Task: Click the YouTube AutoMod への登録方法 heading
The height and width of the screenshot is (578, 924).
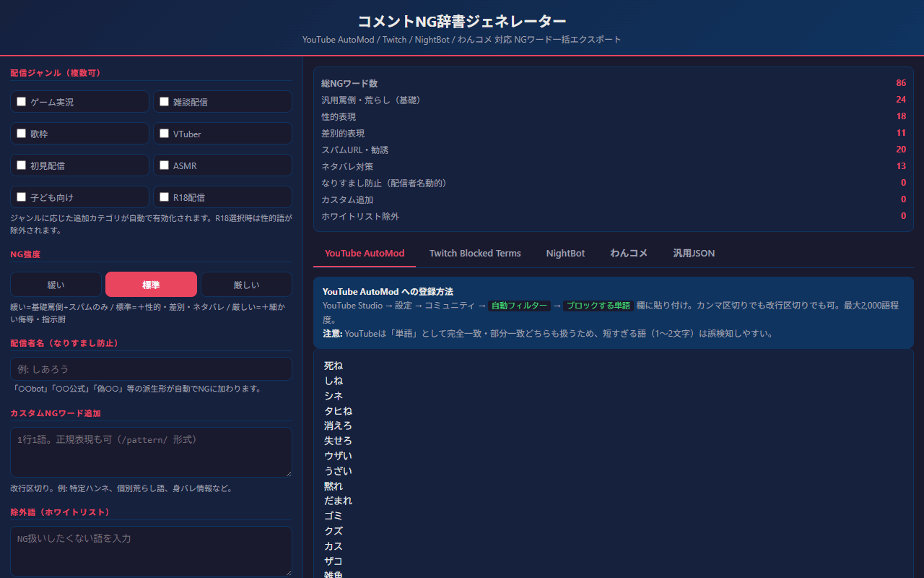Action: 388,292
